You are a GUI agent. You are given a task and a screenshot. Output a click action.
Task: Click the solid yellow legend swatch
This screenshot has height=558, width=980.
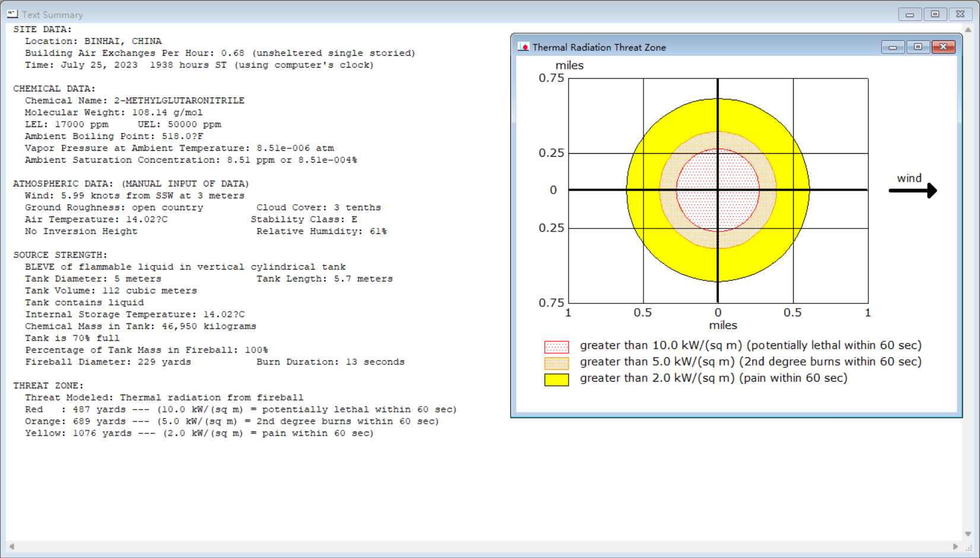pyautogui.click(x=557, y=380)
